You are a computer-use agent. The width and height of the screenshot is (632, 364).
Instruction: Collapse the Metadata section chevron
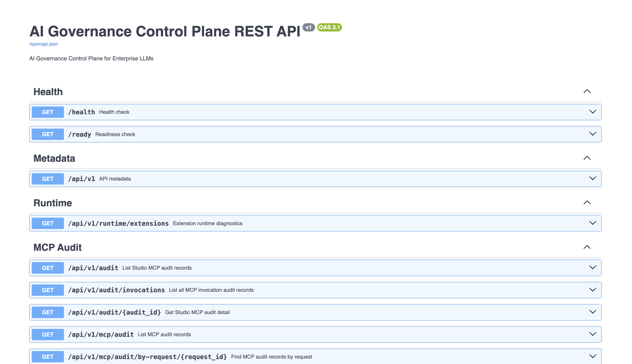(x=587, y=158)
